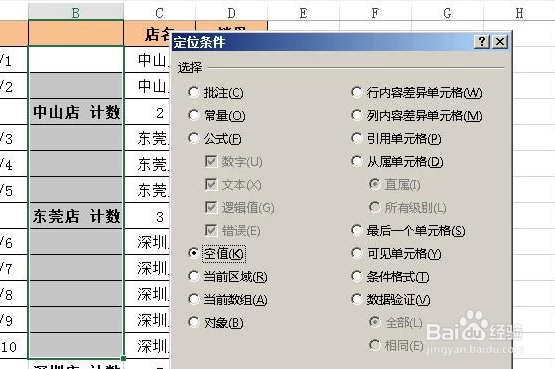
Task: Select column H header
Action: coord(519,13)
